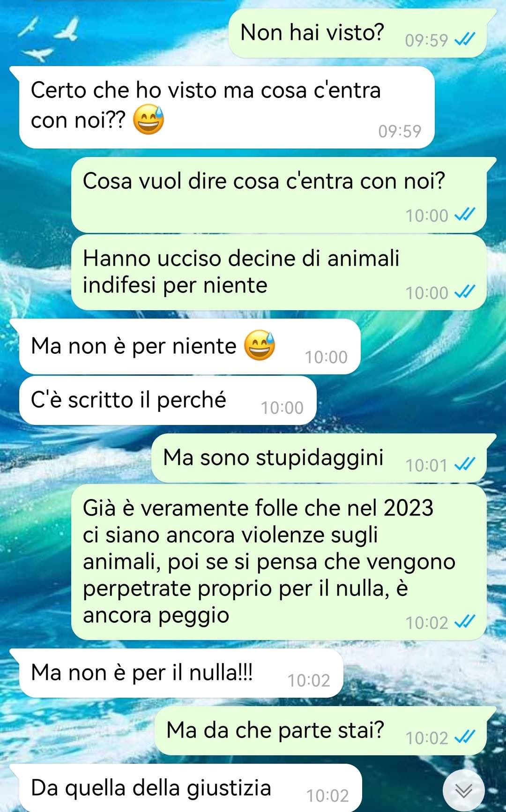Tap the scroll-to-bottom double chevron button

click(x=464, y=790)
